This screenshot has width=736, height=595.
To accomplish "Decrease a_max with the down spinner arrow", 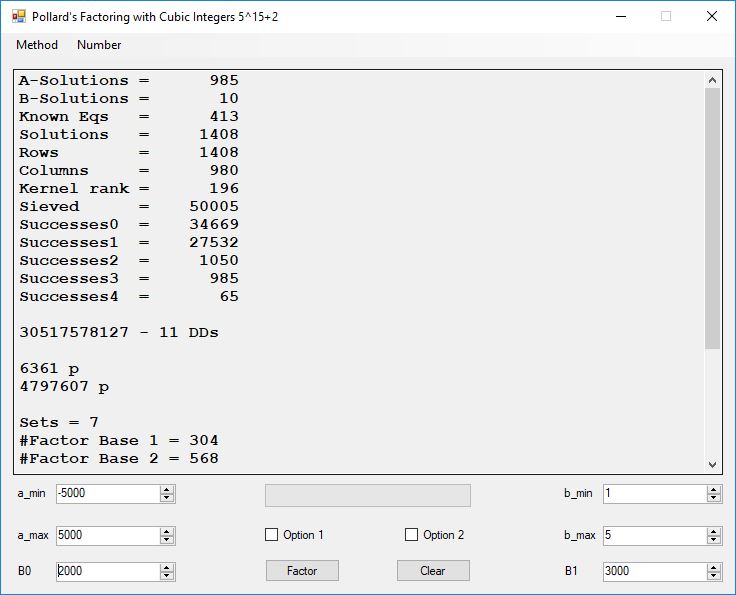I will point(167,540).
